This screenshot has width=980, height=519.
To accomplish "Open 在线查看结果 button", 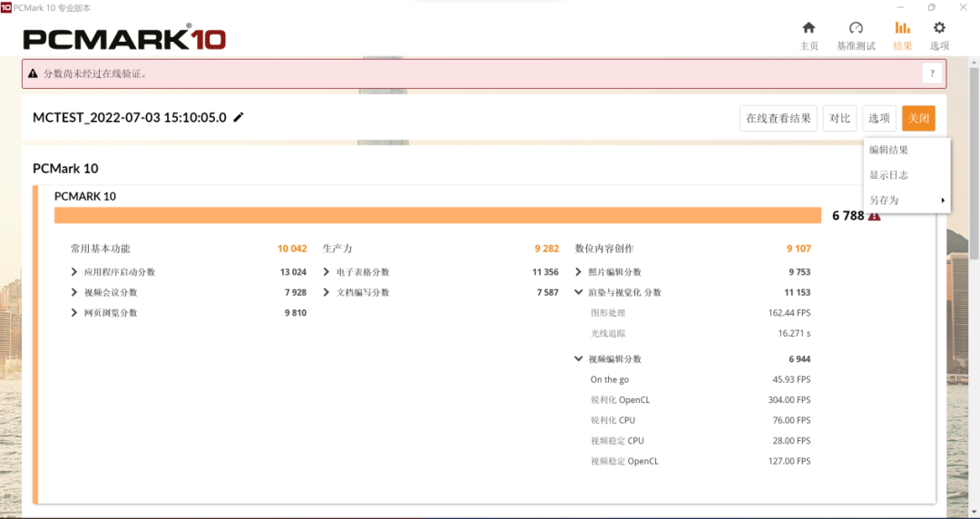I will (x=779, y=118).
